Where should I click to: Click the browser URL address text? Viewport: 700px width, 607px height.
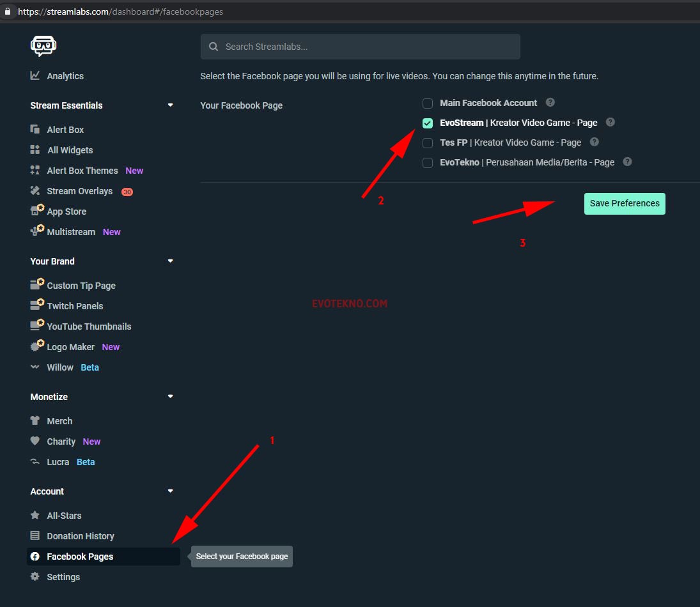point(121,12)
